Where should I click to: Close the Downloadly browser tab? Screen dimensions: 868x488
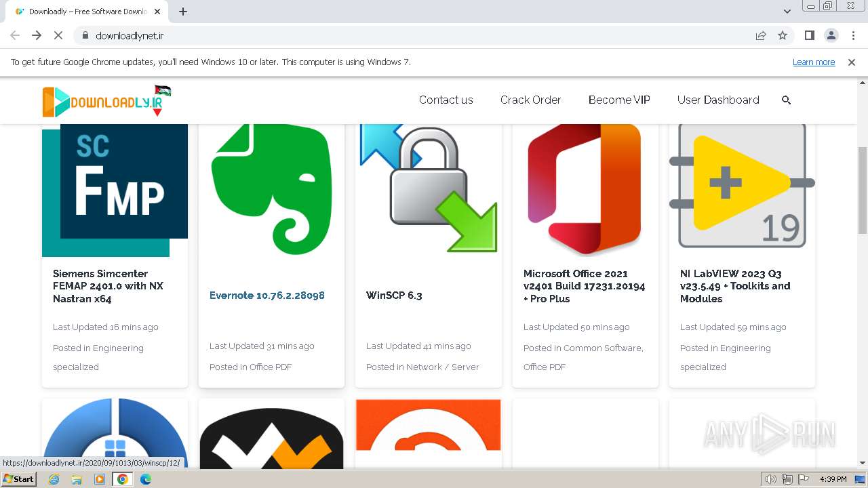[158, 12]
